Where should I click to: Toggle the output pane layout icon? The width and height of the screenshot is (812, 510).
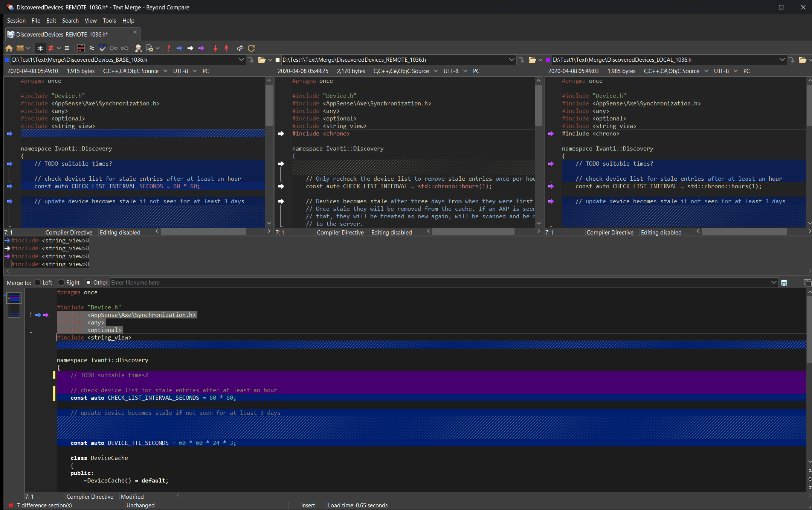pyautogui.click(x=807, y=283)
